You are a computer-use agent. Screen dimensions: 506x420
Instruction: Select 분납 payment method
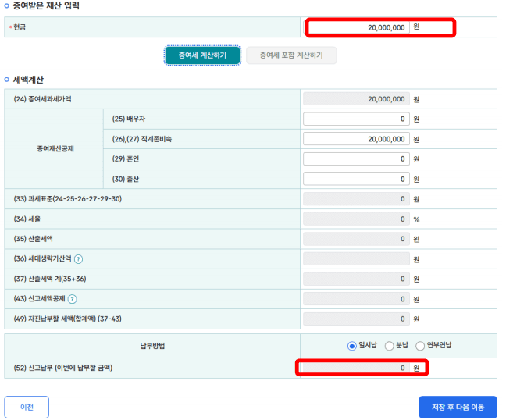pyautogui.click(x=389, y=346)
